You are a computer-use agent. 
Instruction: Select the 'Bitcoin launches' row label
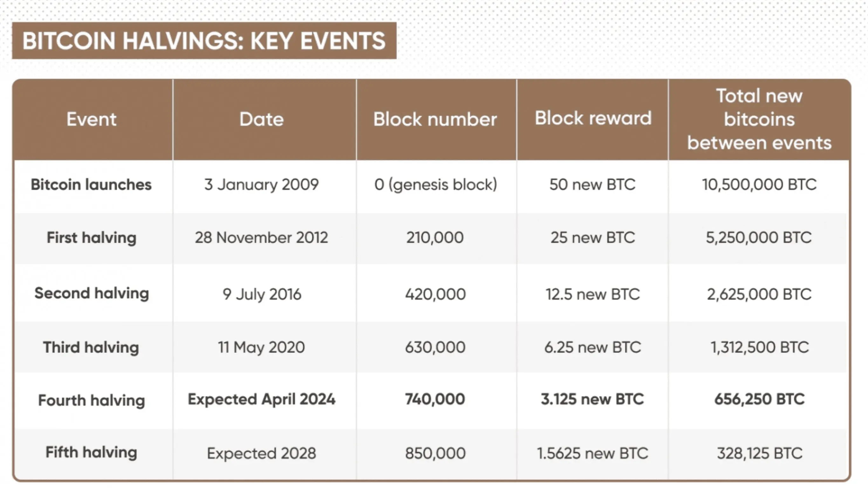coord(91,185)
